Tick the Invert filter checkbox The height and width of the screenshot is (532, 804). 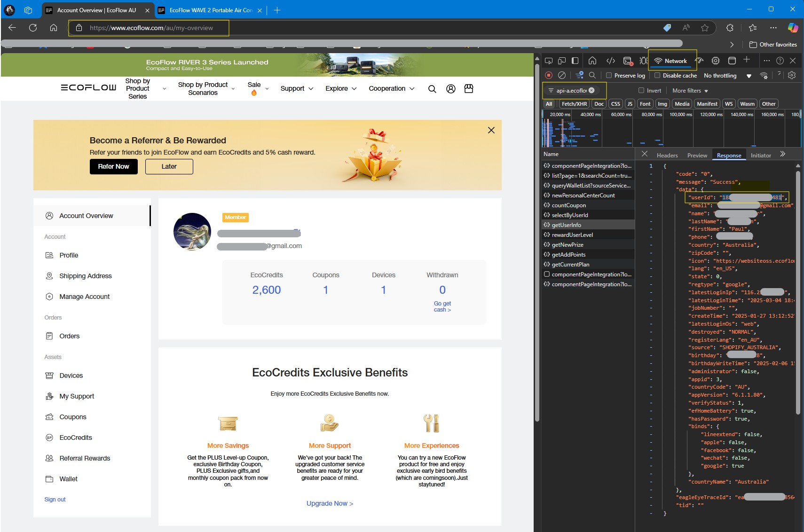[641, 90]
